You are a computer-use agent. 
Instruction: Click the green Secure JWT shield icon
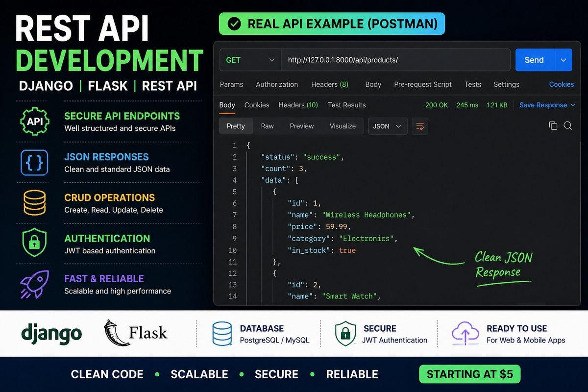coord(344,334)
